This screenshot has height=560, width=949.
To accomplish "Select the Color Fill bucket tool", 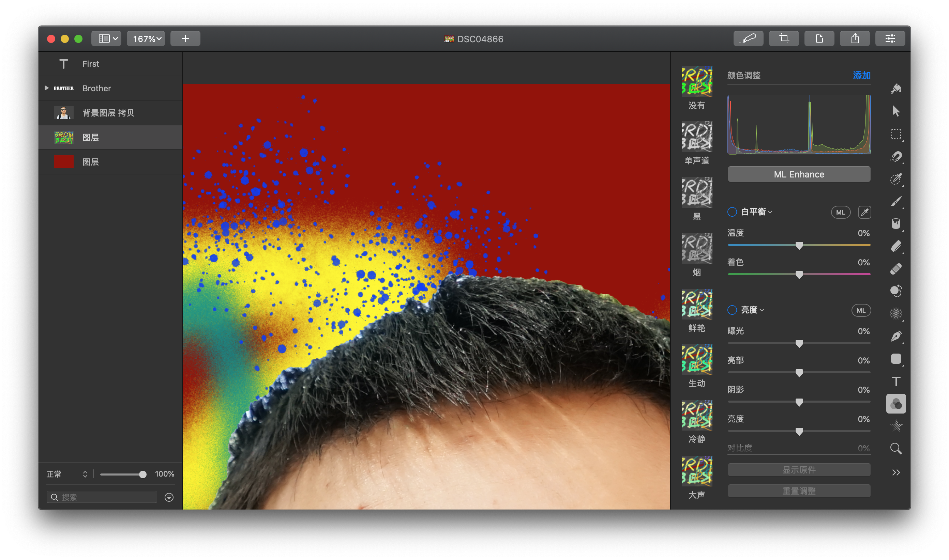I will coord(896,224).
